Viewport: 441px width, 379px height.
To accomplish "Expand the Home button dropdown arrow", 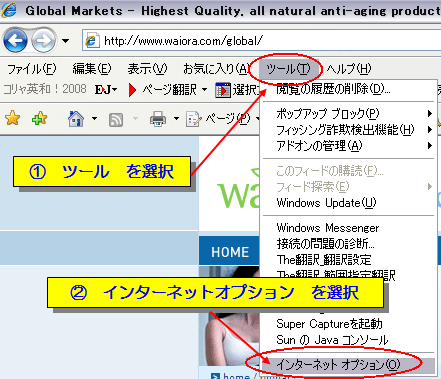I will tap(95, 118).
